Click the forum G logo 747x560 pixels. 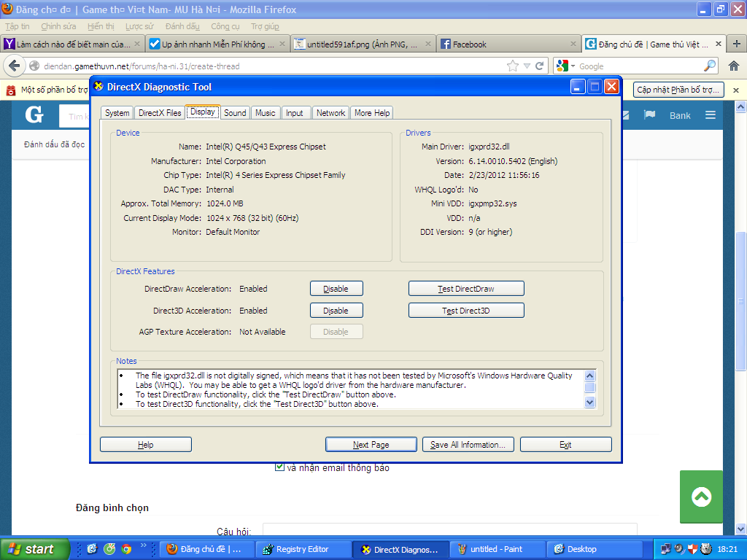(x=34, y=114)
